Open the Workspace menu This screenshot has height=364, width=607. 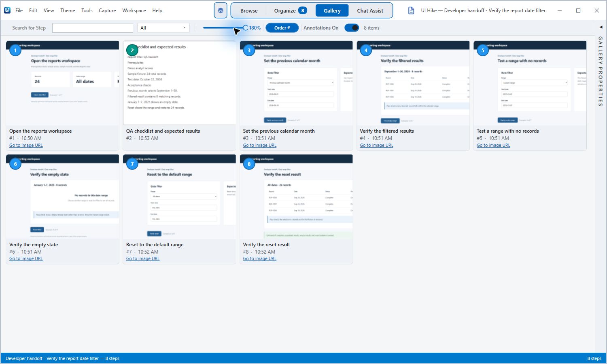(134, 11)
